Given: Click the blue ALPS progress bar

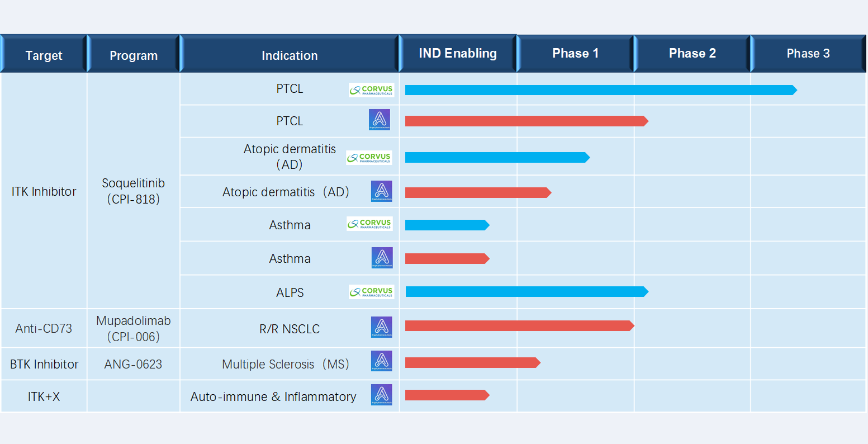Looking at the screenshot, I should point(527,291).
